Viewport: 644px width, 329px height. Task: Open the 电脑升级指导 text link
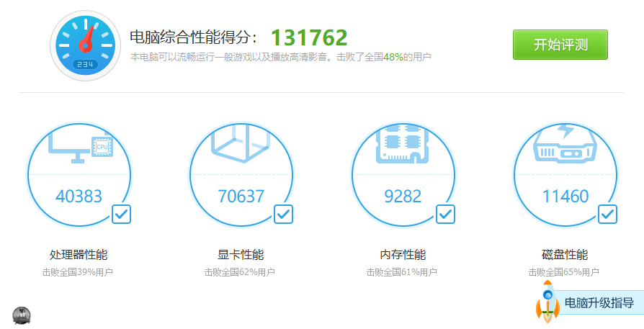599,303
